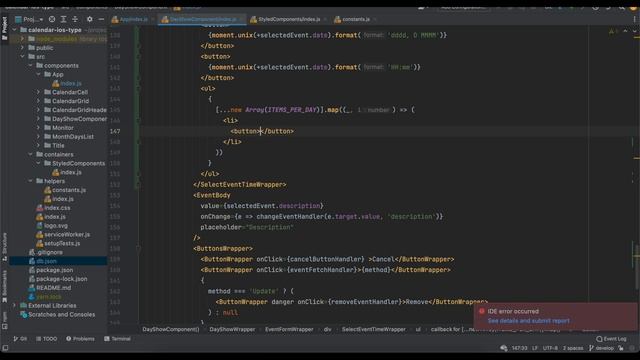Hide the Project panel with minus icon
The image size is (640, 360).
tap(101, 19)
